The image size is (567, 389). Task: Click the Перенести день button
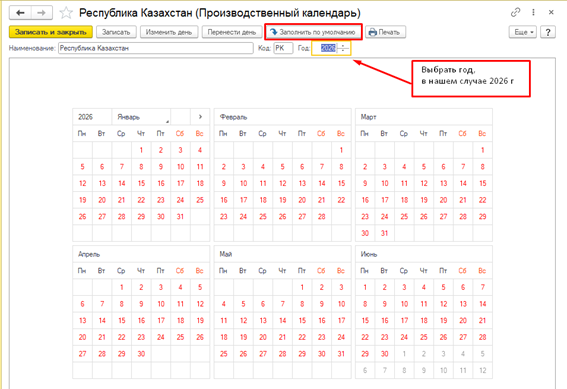coord(232,32)
